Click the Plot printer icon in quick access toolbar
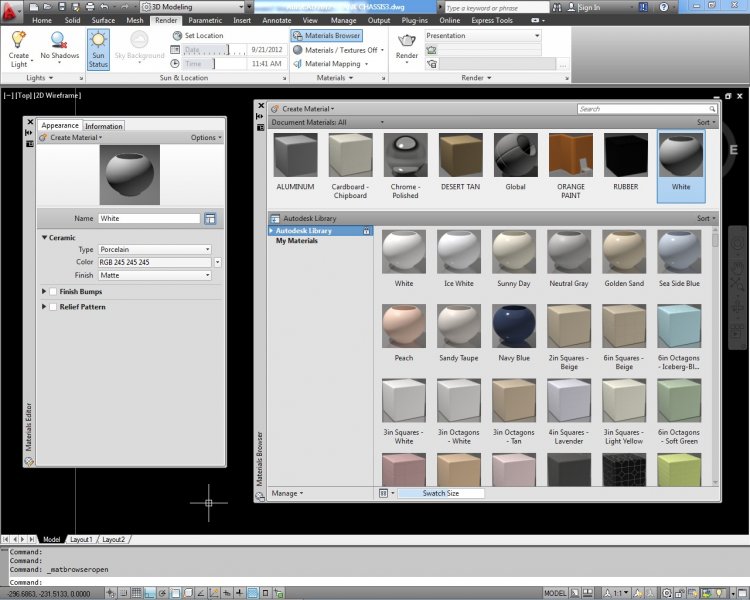This screenshot has height=600, width=750. 90,7
